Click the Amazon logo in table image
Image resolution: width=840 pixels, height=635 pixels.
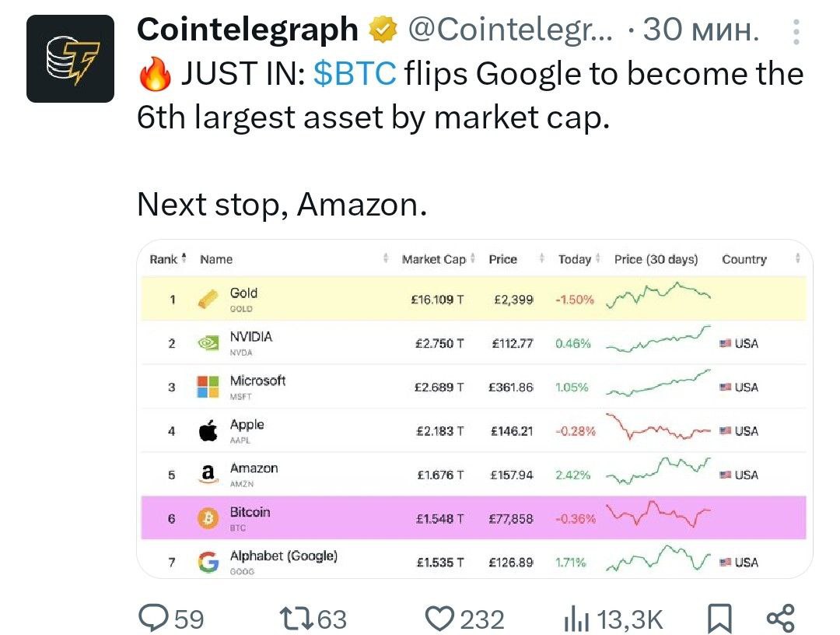coord(208,474)
